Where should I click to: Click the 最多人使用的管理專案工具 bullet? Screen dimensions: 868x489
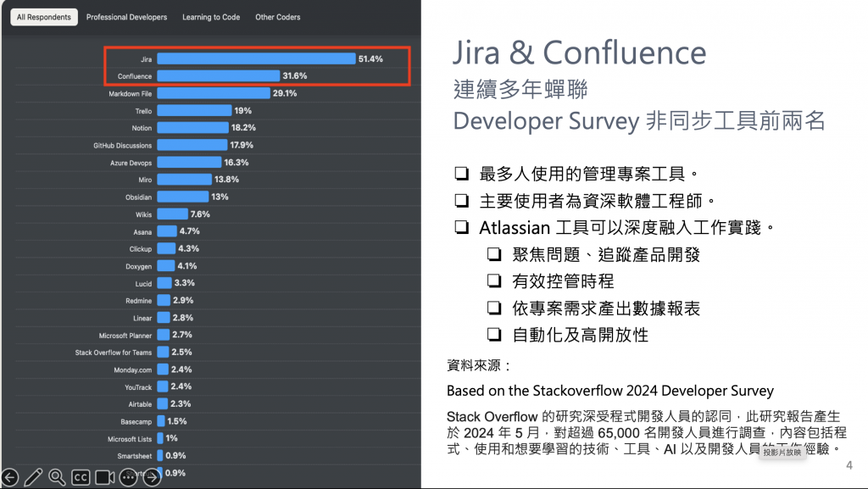point(589,174)
